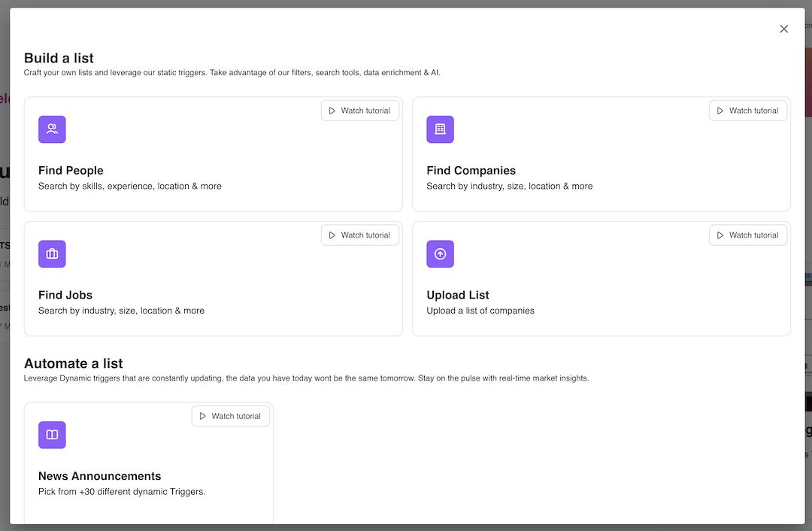Watch tutorial for Find Companies
The image size is (812, 531).
click(x=748, y=110)
